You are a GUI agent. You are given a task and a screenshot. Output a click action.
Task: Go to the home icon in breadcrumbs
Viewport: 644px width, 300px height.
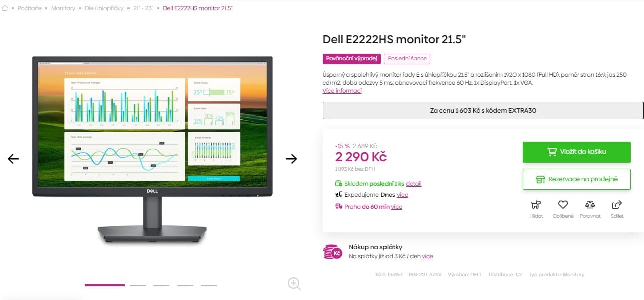[x=5, y=8]
